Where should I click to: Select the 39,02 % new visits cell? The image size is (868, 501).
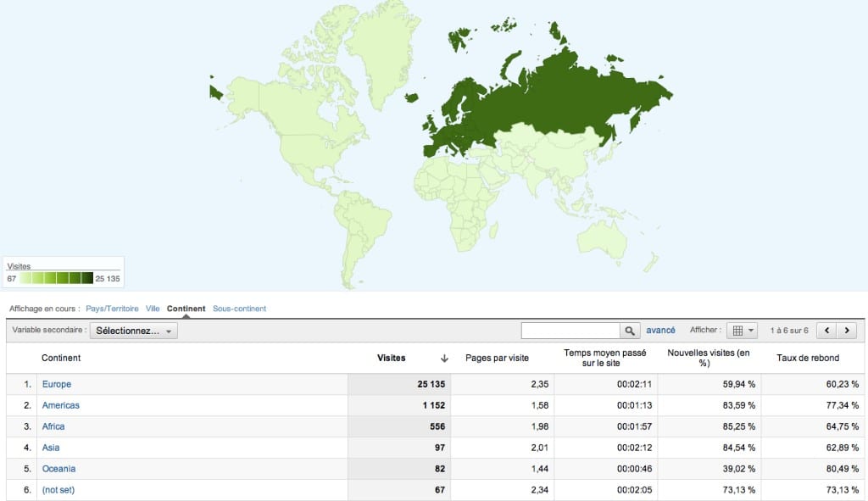[709, 468]
